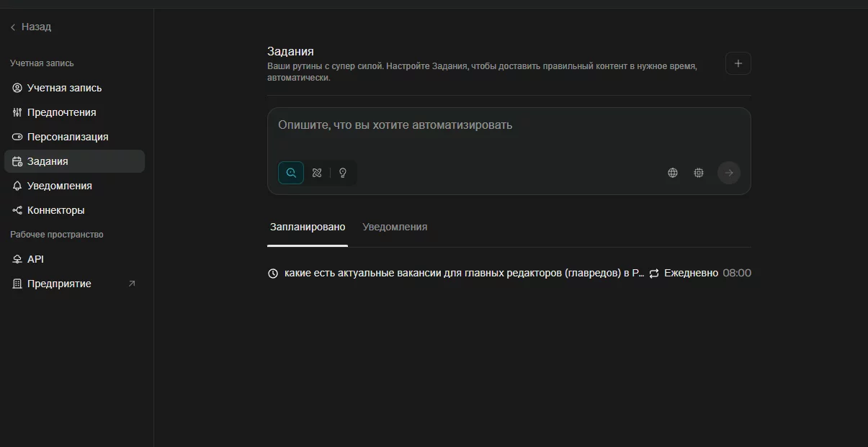
Task: Open the Коннекторы section
Action: [55, 210]
